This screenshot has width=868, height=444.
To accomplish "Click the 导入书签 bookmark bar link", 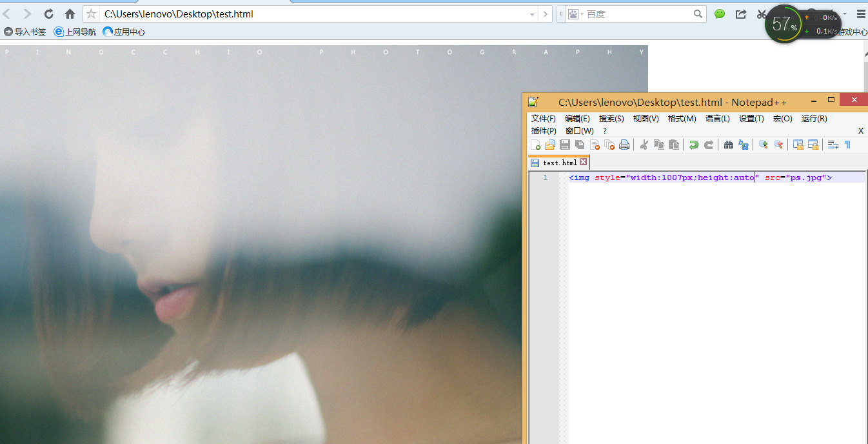I will (x=25, y=32).
